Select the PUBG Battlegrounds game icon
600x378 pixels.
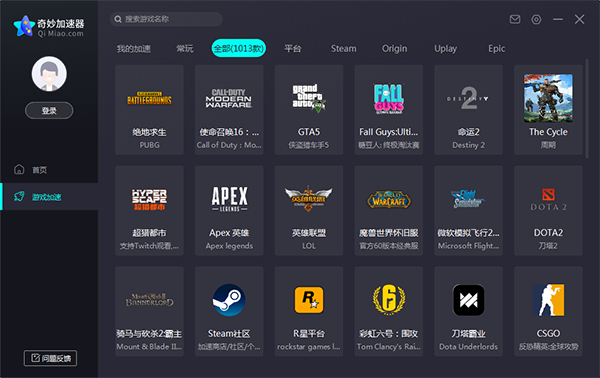pyautogui.click(x=149, y=99)
